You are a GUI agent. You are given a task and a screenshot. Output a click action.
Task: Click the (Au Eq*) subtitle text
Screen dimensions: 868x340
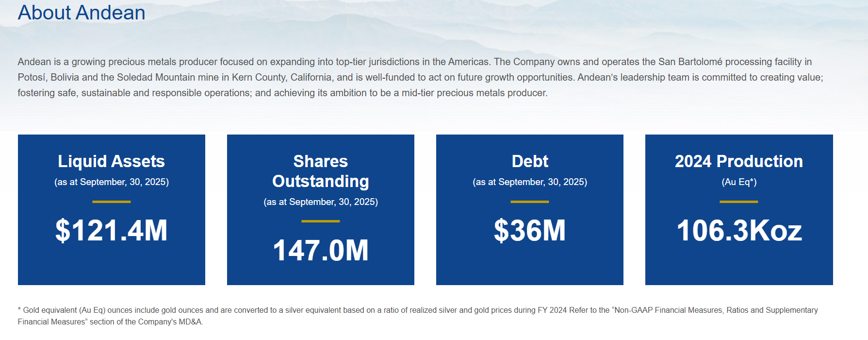point(738,182)
